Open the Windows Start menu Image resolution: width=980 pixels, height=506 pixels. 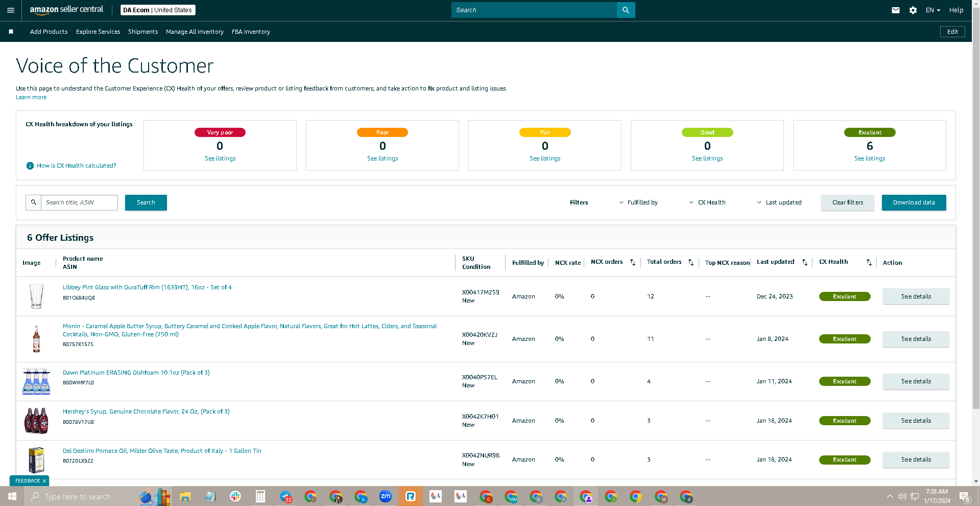point(12,496)
